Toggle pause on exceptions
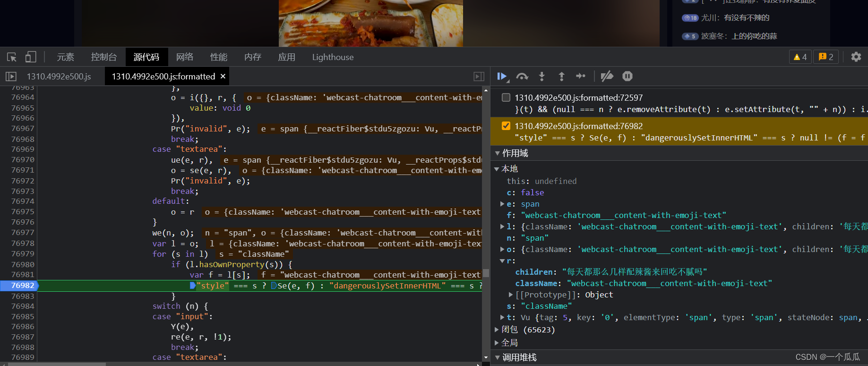Viewport: 868px width, 366px height. 627,76
